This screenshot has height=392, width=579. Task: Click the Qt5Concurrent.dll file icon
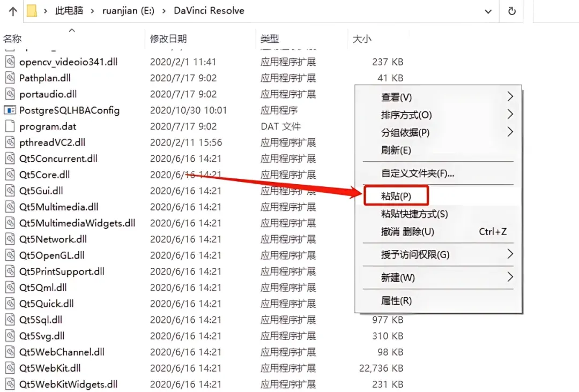pos(10,159)
